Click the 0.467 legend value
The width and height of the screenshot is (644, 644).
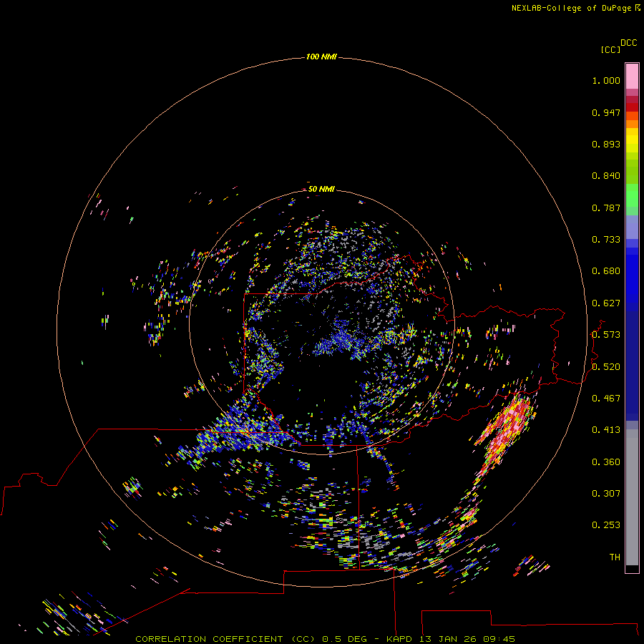point(606,399)
